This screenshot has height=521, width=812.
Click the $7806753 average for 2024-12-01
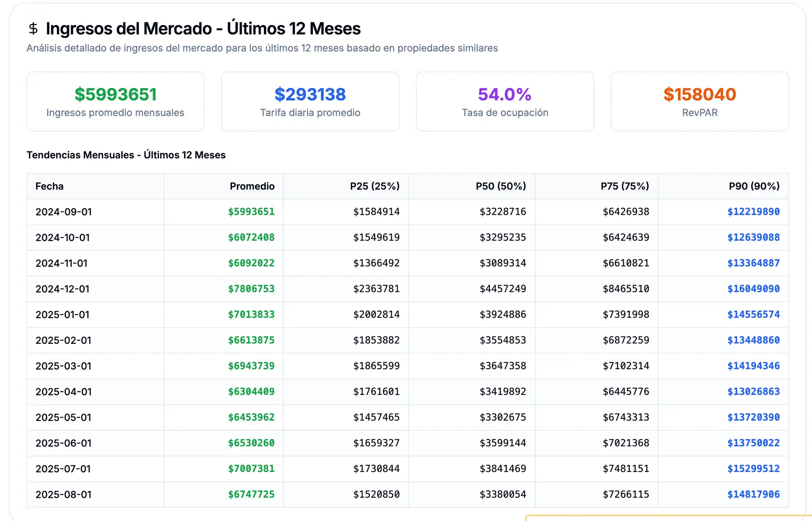(251, 289)
